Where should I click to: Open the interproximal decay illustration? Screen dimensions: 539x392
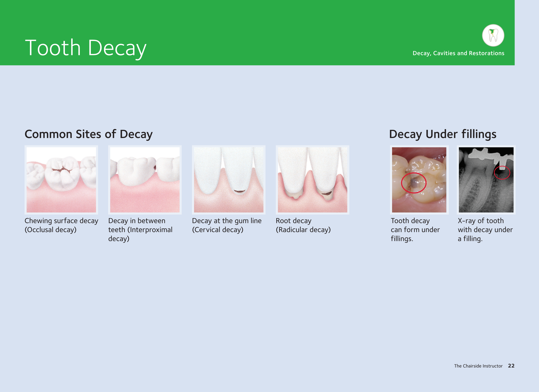click(145, 180)
